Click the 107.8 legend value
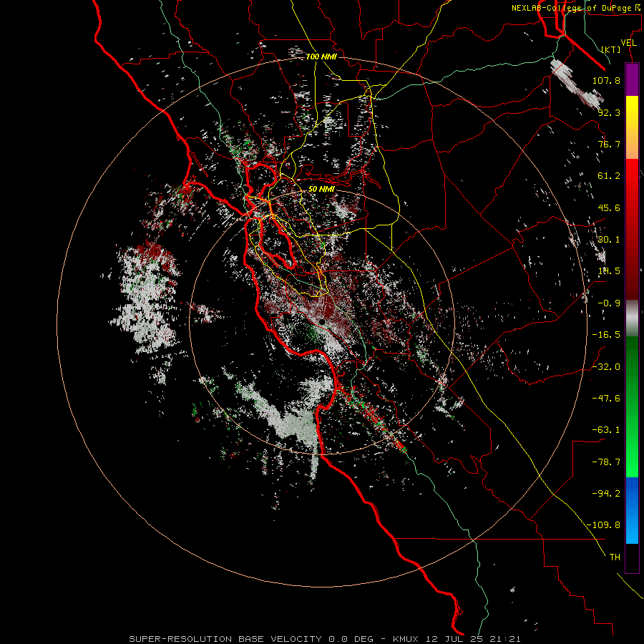The width and height of the screenshot is (644, 644). (x=606, y=80)
